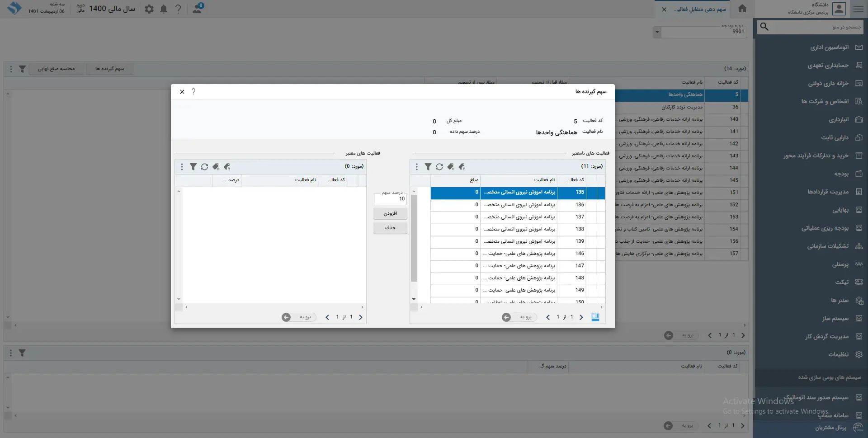Toggle the blue panel layout icon below the invalid list
The image size is (868, 438).
(x=595, y=317)
